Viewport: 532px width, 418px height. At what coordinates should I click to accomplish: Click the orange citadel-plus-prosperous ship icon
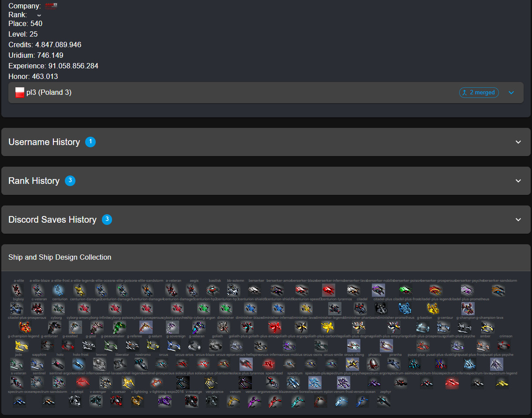pyautogui.click(x=25, y=327)
